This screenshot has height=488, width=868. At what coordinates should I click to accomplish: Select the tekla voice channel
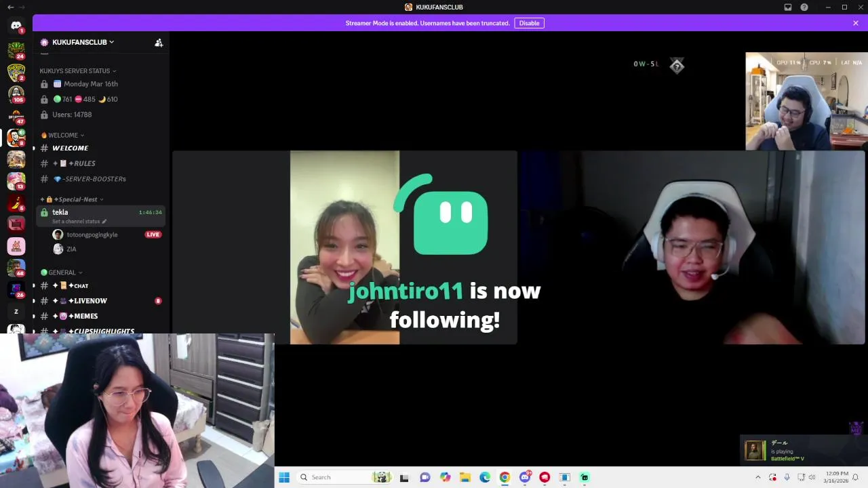click(x=101, y=216)
